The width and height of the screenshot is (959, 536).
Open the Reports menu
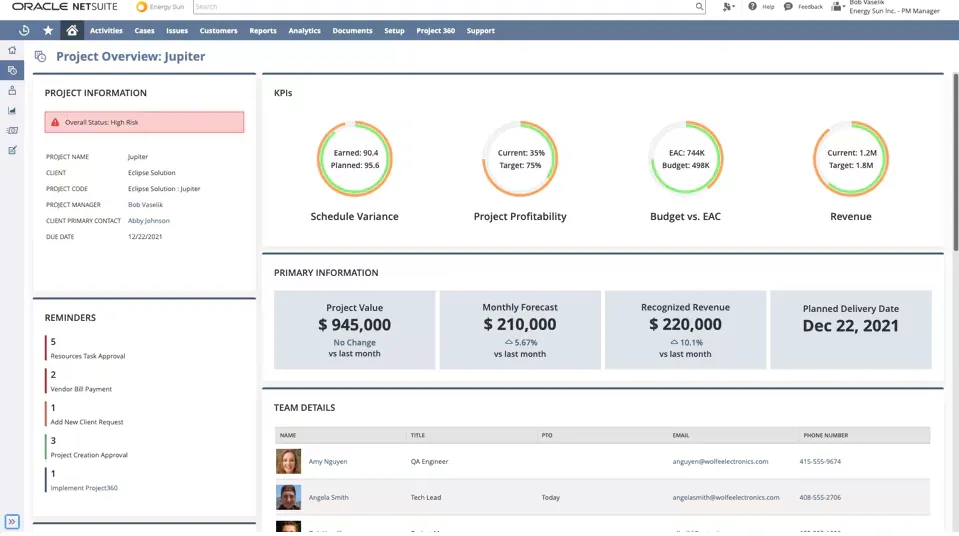click(263, 31)
